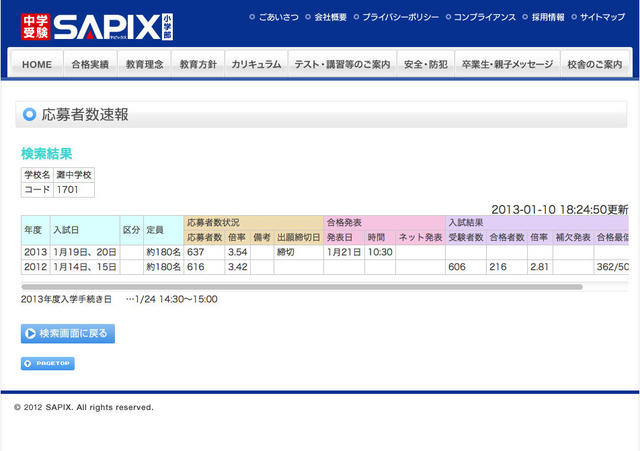Click the 検索結果 heading
The image size is (640, 451).
[47, 154]
